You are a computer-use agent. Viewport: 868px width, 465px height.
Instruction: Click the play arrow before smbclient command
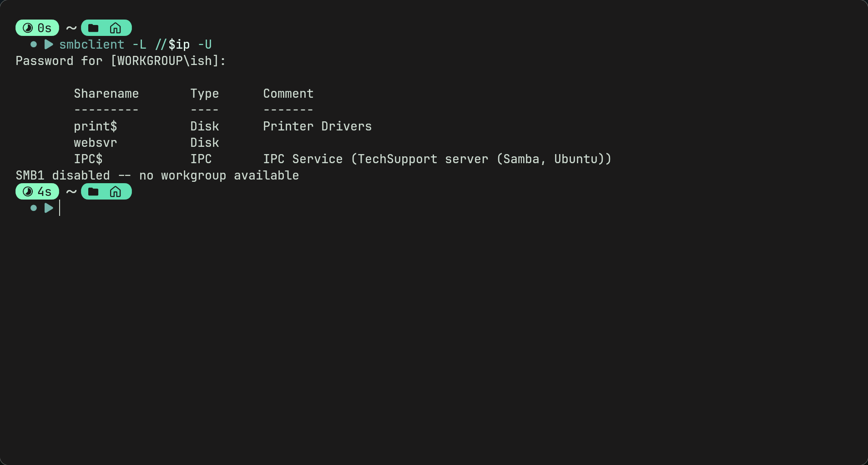pyautogui.click(x=49, y=45)
